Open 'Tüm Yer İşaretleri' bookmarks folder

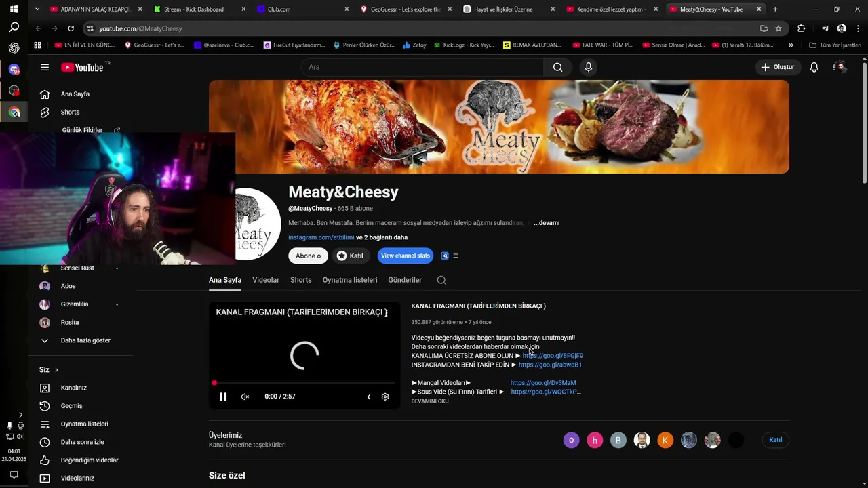(x=835, y=45)
